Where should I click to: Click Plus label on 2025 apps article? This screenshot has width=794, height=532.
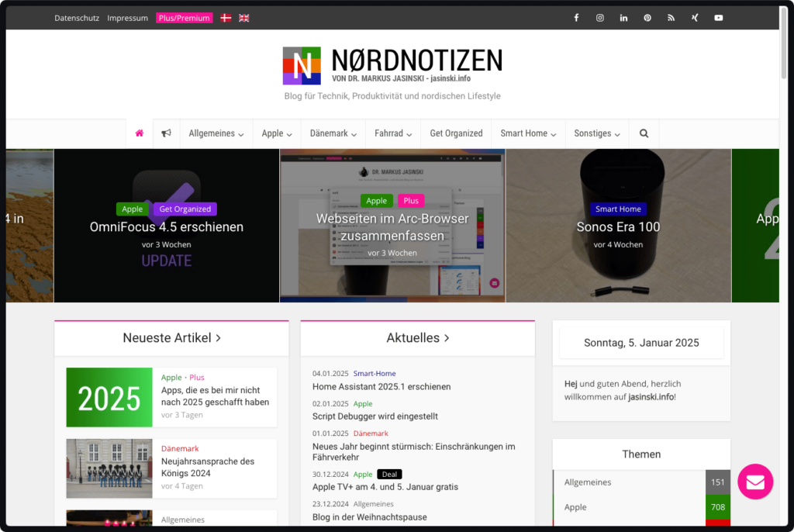[x=196, y=378]
